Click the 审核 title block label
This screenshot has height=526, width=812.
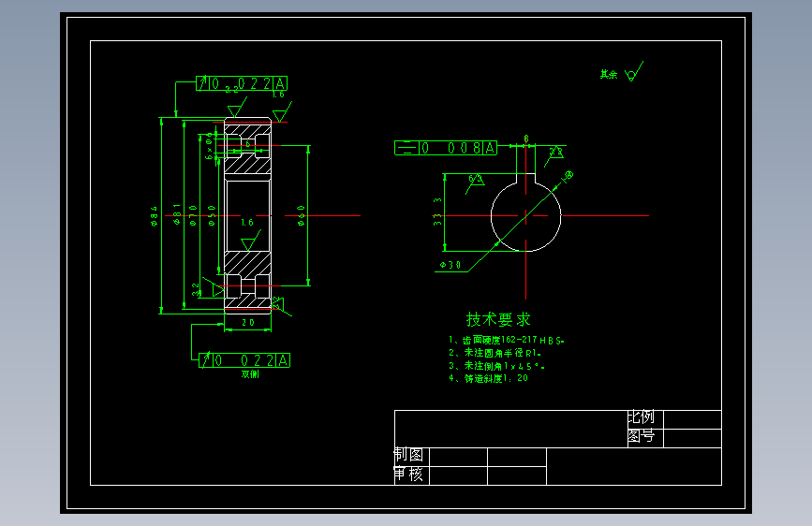point(408,475)
